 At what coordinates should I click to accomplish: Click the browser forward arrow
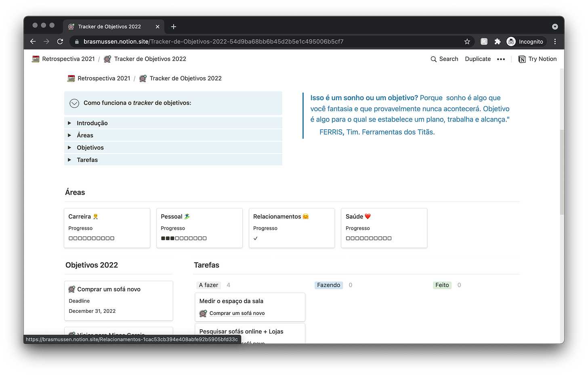pos(46,42)
